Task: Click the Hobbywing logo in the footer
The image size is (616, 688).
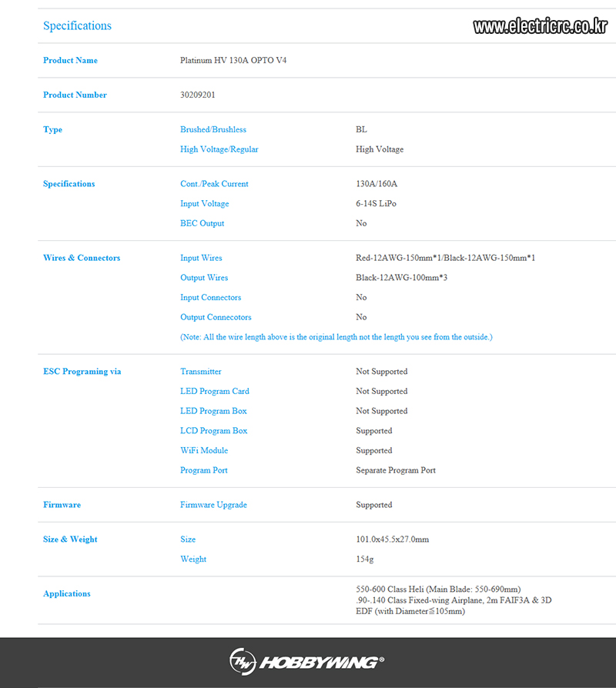Action: pos(306,661)
